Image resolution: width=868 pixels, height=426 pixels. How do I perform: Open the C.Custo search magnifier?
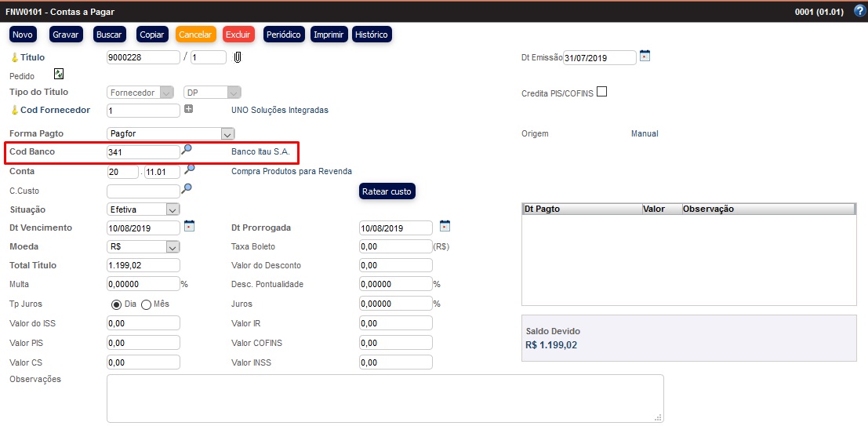[187, 188]
